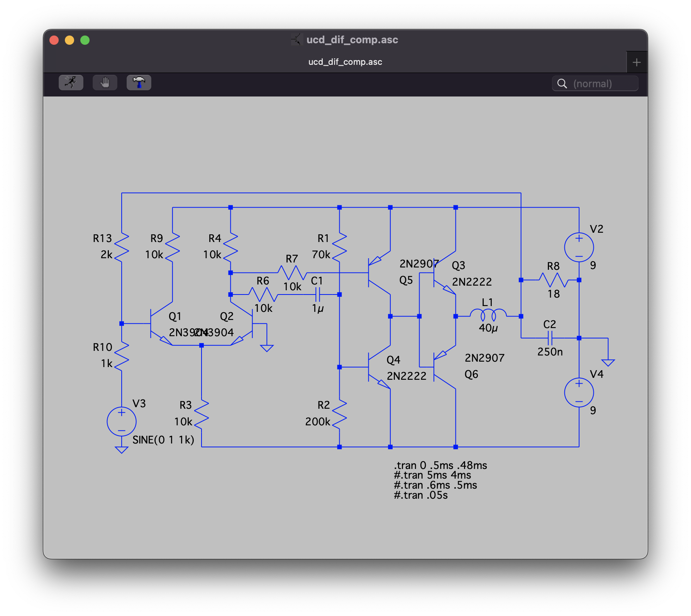Click the 1µ value of C1

(318, 308)
